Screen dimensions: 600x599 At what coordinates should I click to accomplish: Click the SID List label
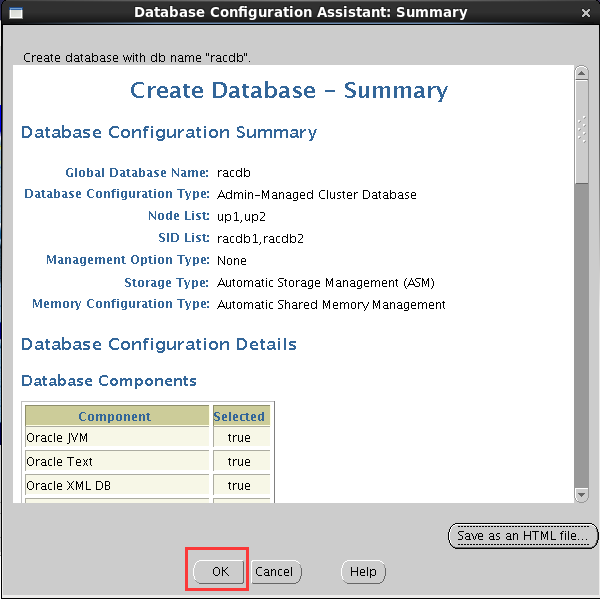point(184,238)
